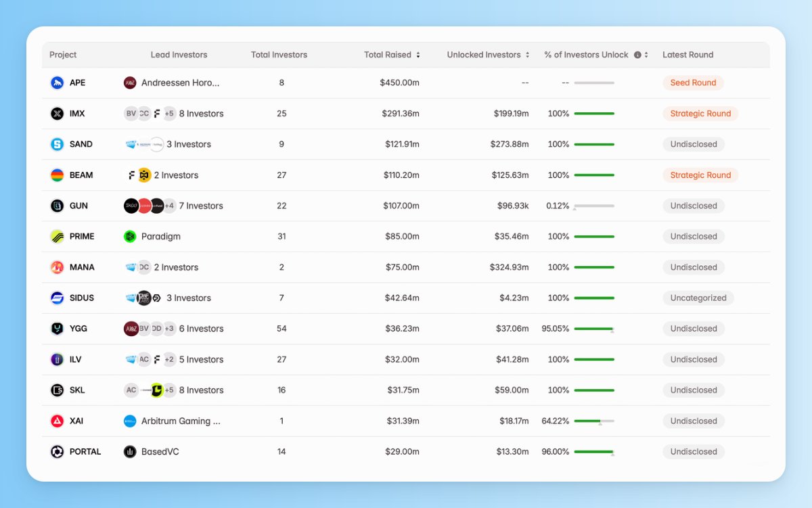Open the 6 Investors list for YGG

201,329
